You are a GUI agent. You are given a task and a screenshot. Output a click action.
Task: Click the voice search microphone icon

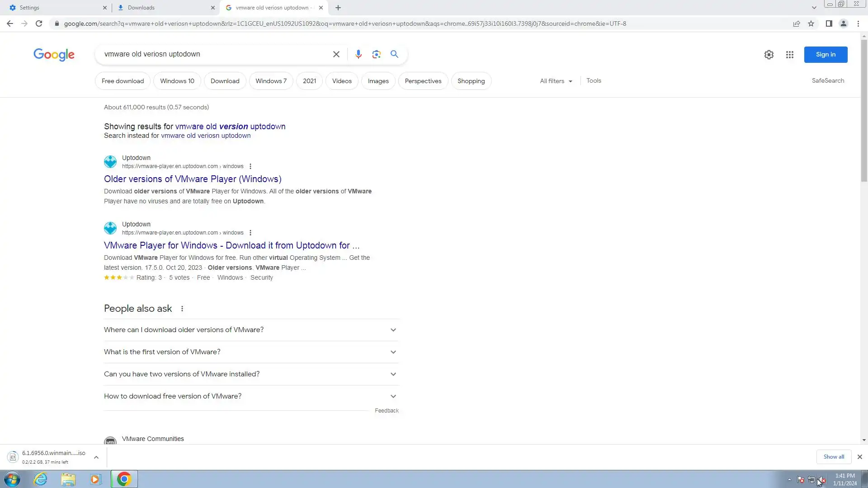[358, 54]
